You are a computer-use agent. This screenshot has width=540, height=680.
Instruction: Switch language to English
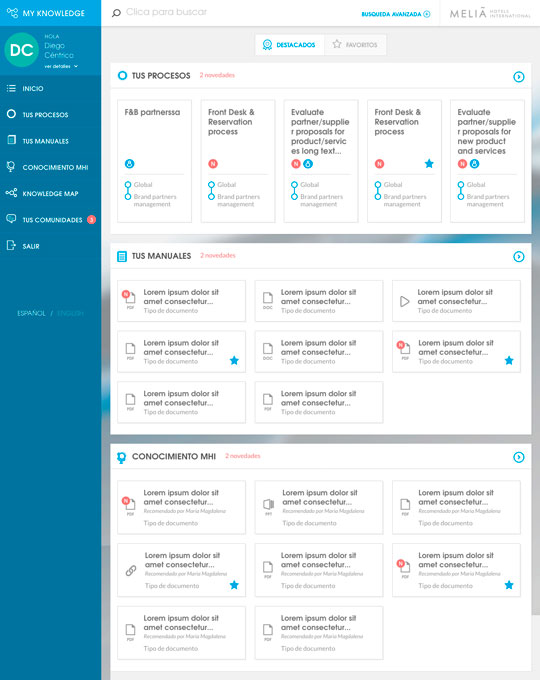click(x=70, y=313)
